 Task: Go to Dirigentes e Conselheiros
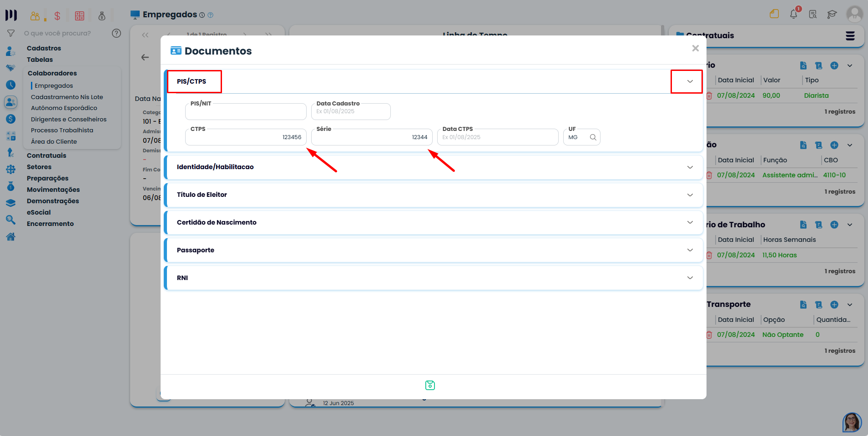(69, 119)
